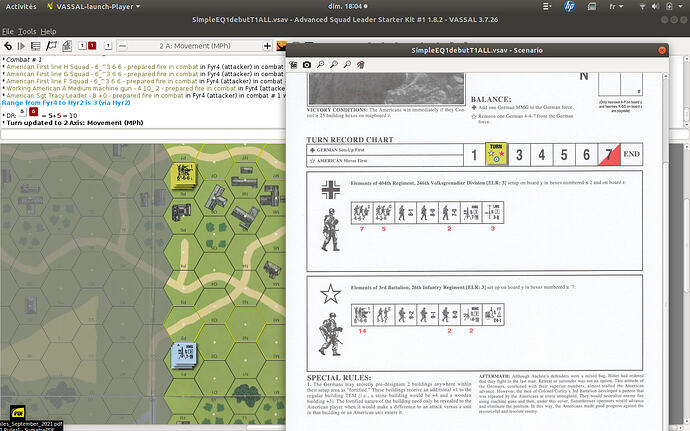Click the 'SPECIAL RULES:' heading
Screen dimensions: 690x431
(x=339, y=378)
